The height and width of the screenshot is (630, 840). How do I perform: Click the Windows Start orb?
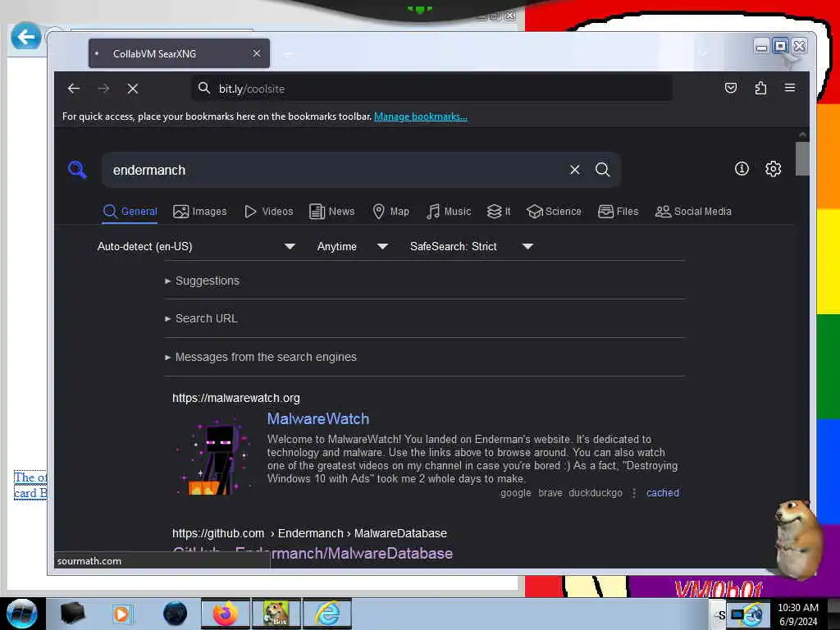point(21,614)
